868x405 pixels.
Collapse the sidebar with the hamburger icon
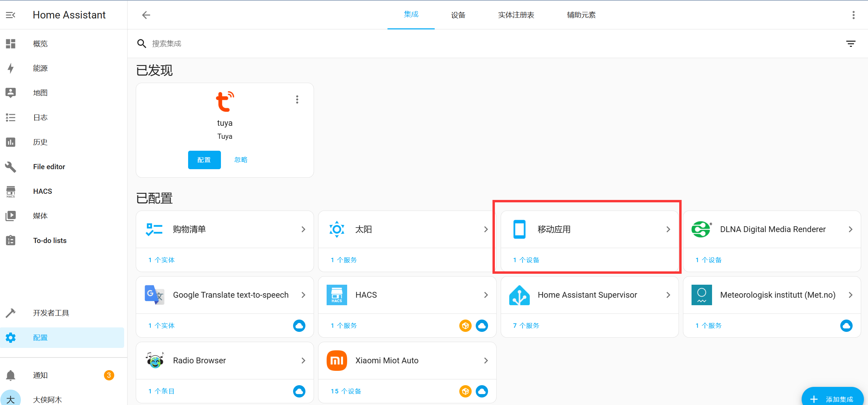click(x=11, y=15)
